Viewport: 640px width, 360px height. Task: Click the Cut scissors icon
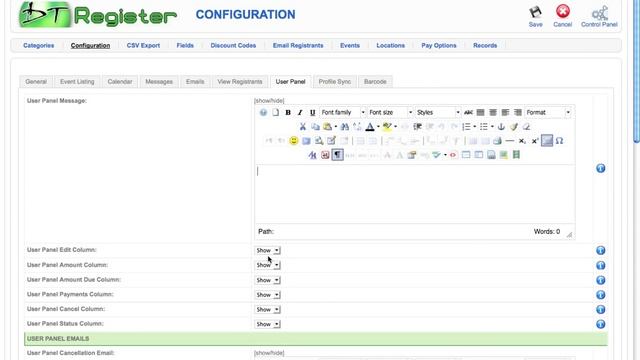coord(302,127)
